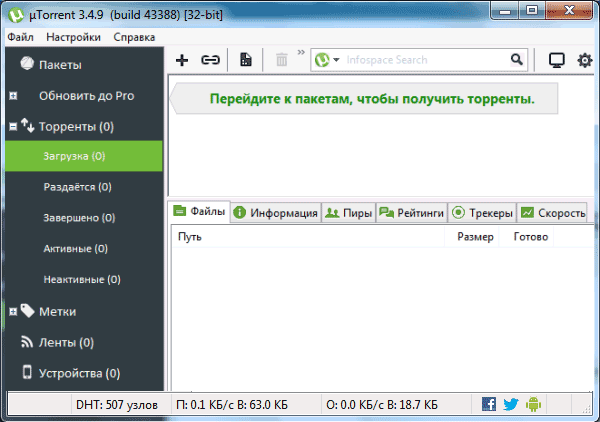
Task: Open the search provider dropdown arrow
Action: pos(337,61)
